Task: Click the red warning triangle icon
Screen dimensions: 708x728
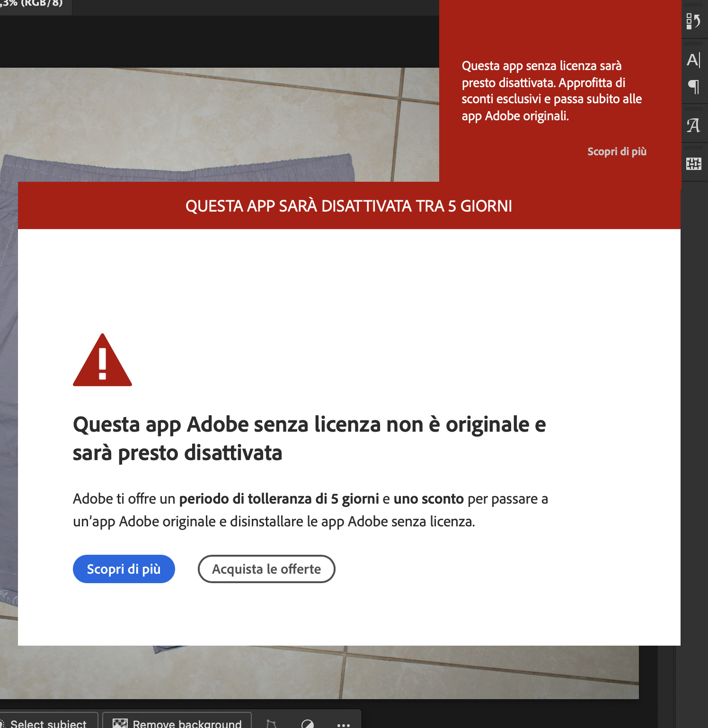Action: [102, 361]
